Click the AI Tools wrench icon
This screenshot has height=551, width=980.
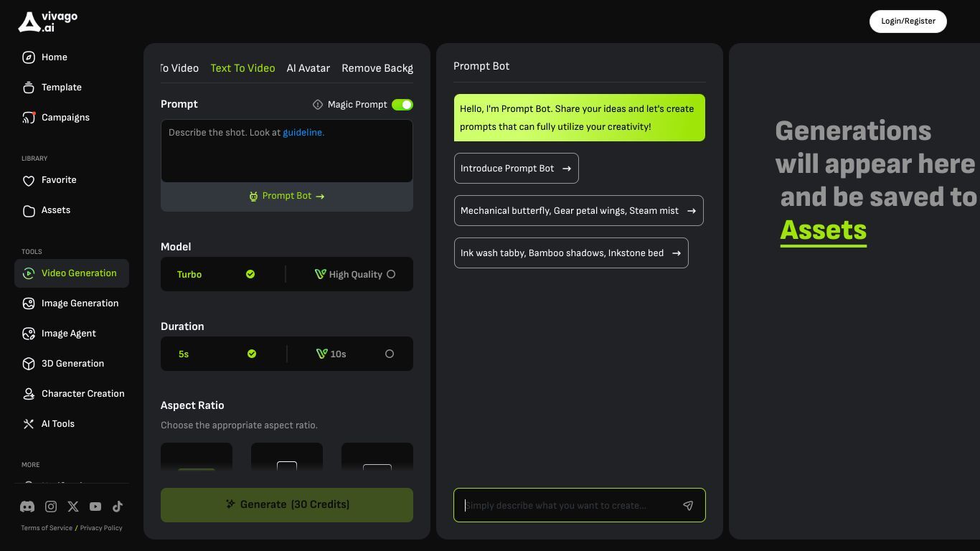(29, 424)
